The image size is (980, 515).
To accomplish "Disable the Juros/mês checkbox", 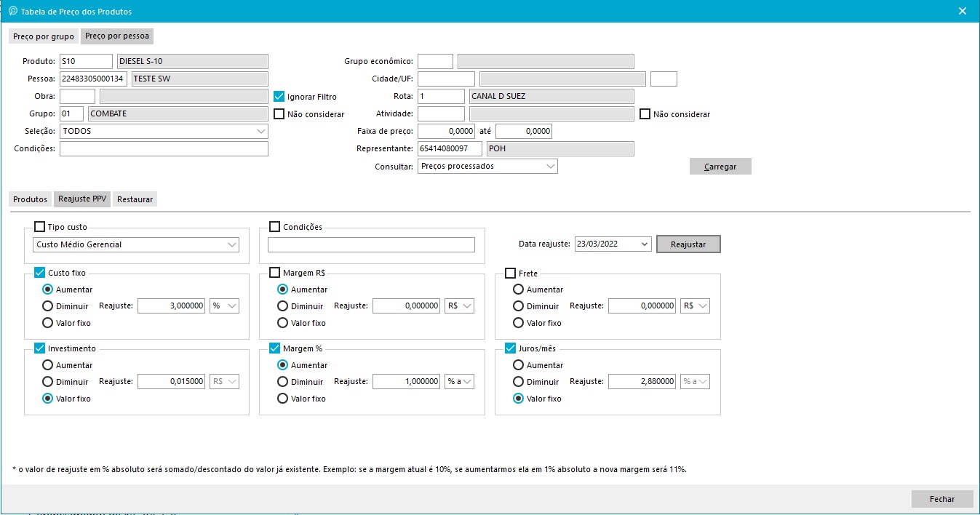I will [x=510, y=348].
